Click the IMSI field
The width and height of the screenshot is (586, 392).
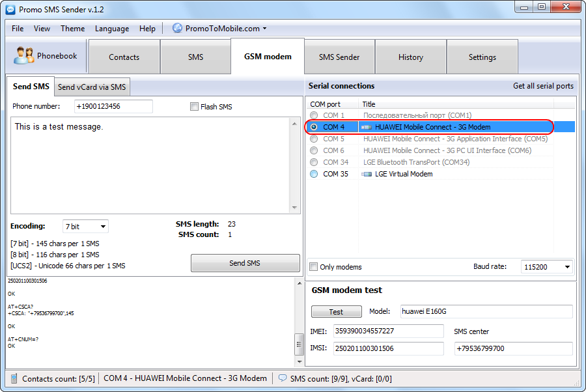click(388, 348)
